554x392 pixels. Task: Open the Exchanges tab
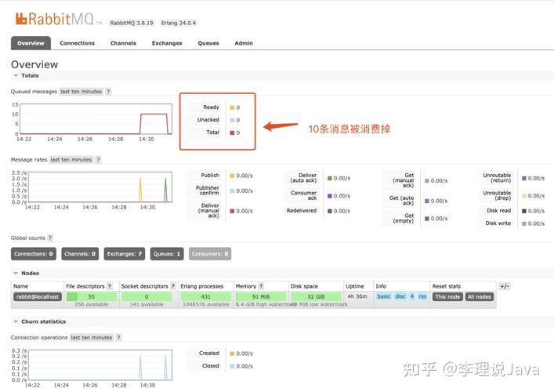[x=167, y=43]
